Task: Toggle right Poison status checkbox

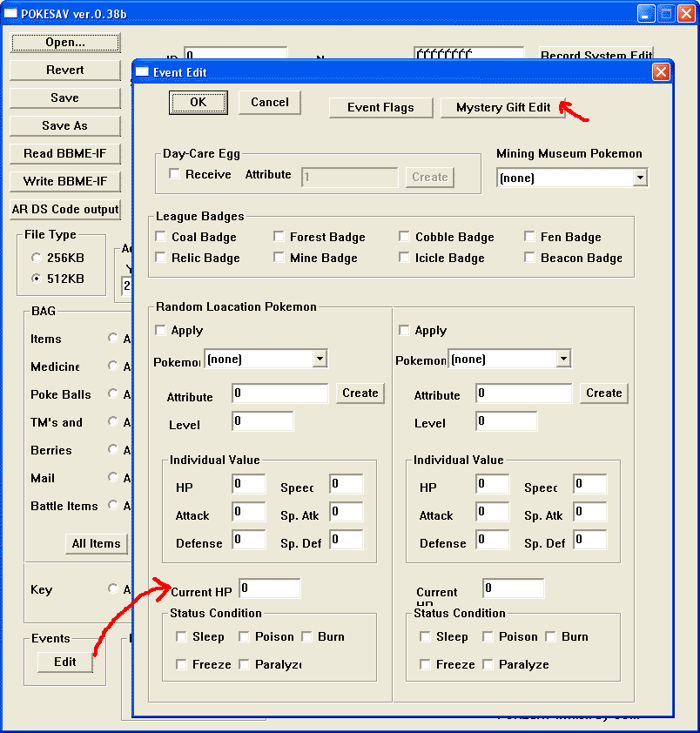Action: coord(488,636)
